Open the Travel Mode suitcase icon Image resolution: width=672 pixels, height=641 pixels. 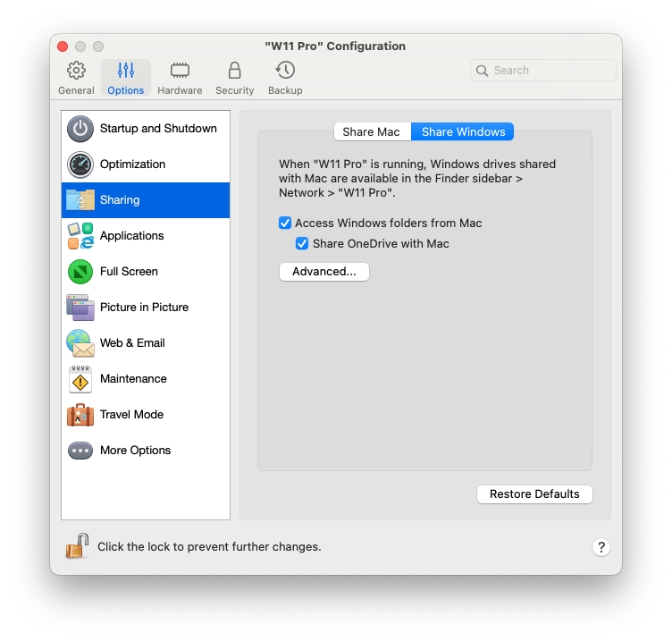pos(80,415)
